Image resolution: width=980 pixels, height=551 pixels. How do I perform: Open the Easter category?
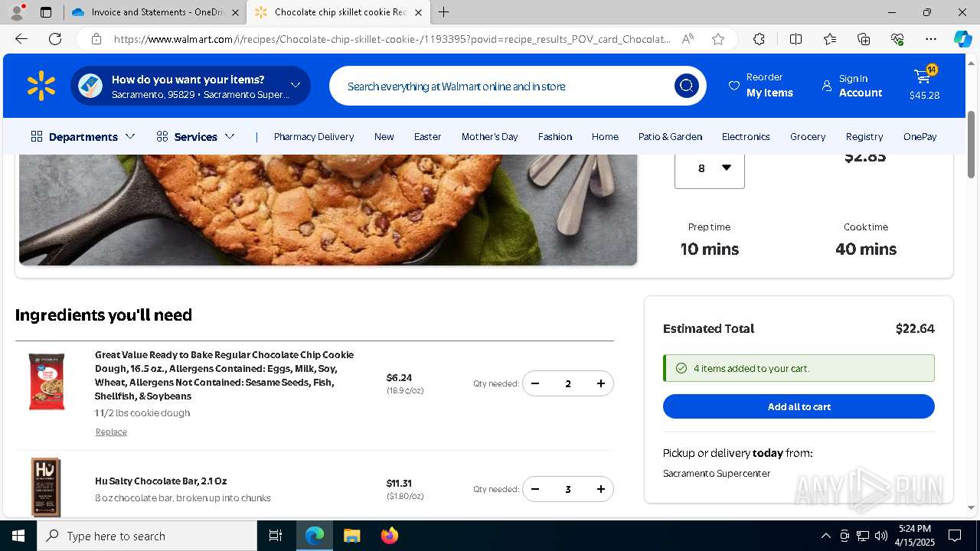[427, 136]
